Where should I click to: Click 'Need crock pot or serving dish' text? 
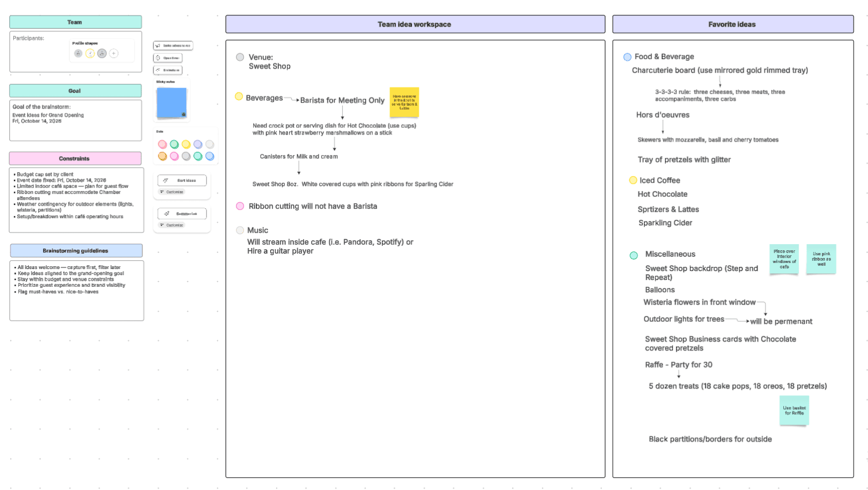(334, 129)
